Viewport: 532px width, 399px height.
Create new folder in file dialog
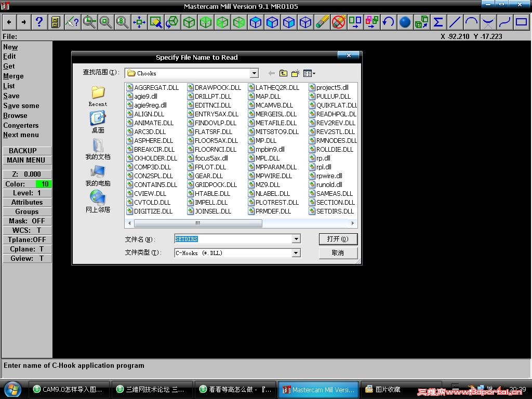click(296, 73)
